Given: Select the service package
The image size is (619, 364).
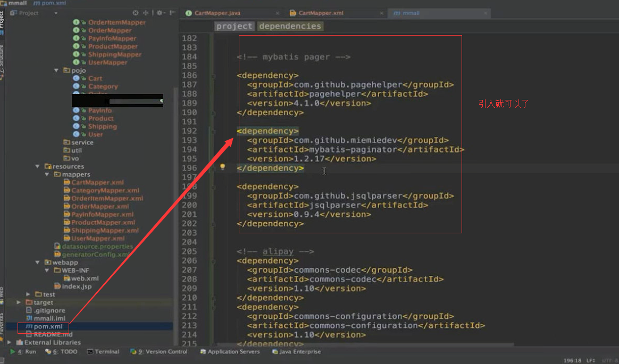Looking at the screenshot, I should pos(82,142).
